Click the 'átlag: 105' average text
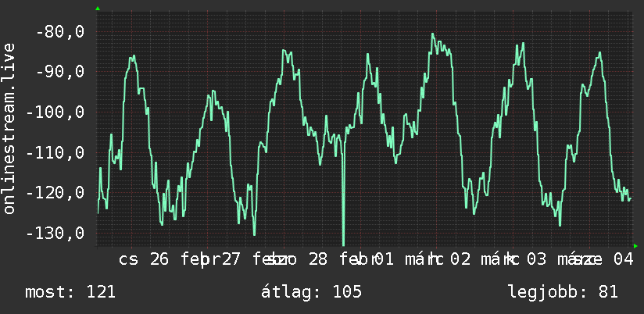 [x=311, y=292]
